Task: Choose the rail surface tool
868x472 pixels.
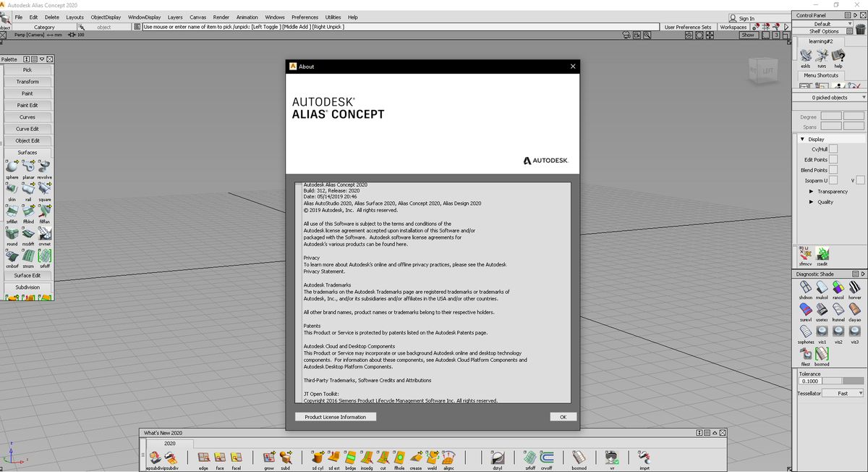Action: pyautogui.click(x=28, y=189)
